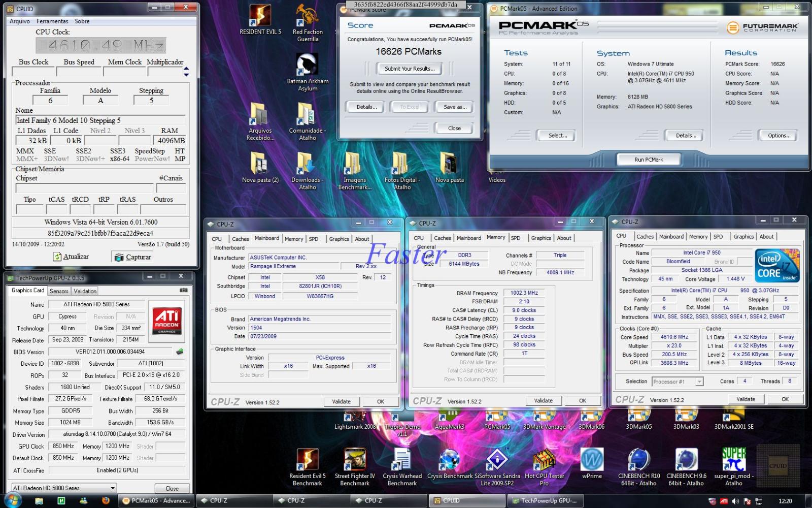
Task: Click the Core Speed value 4610.6 MHz
Action: pos(674,337)
